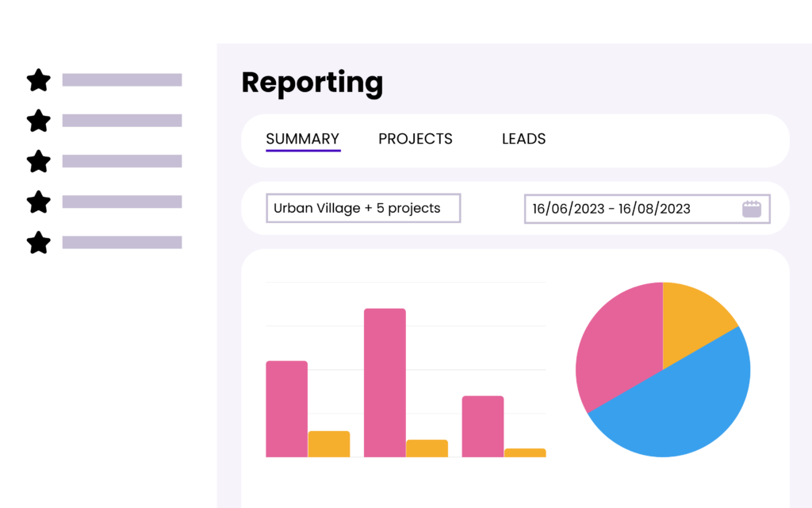Go to the LEADS tab

(523, 139)
